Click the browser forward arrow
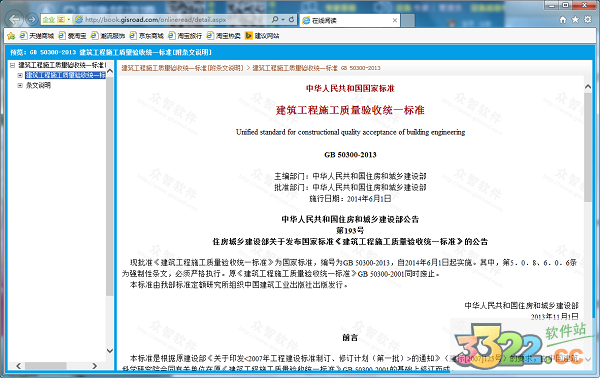This screenshot has height=378, width=600. point(32,19)
